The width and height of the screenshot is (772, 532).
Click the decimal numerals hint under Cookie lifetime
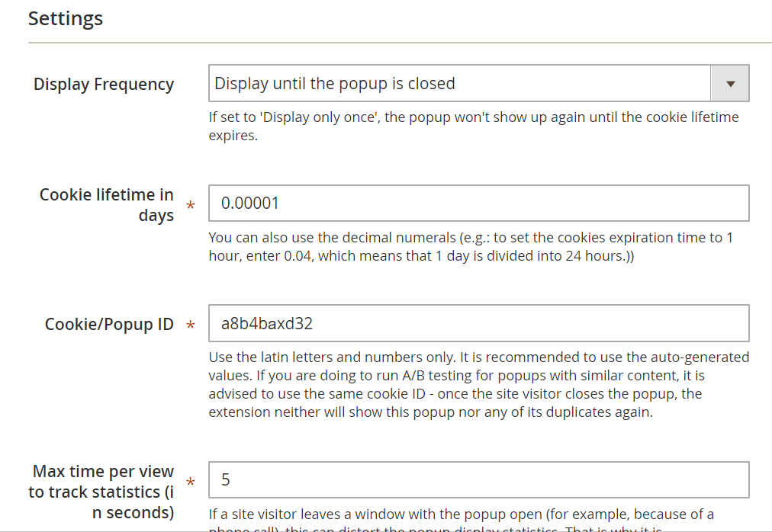pyautogui.click(x=470, y=247)
